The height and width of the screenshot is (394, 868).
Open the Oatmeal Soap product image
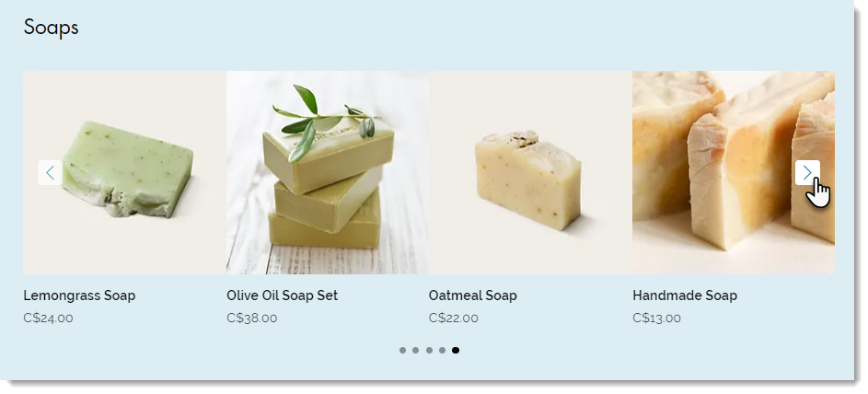coord(530,173)
